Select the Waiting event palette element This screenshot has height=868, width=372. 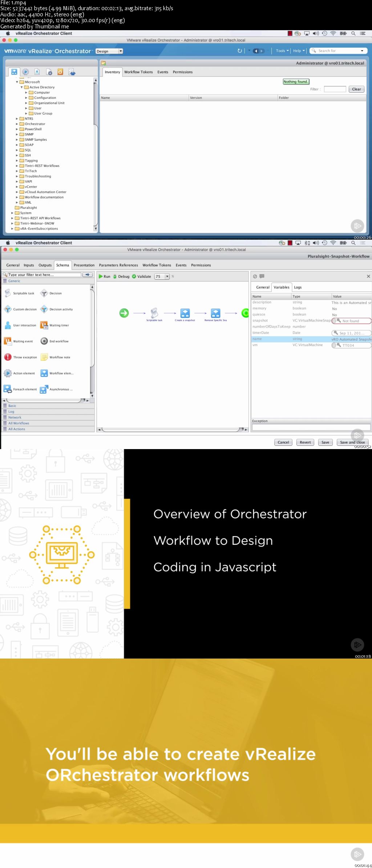(x=19, y=341)
